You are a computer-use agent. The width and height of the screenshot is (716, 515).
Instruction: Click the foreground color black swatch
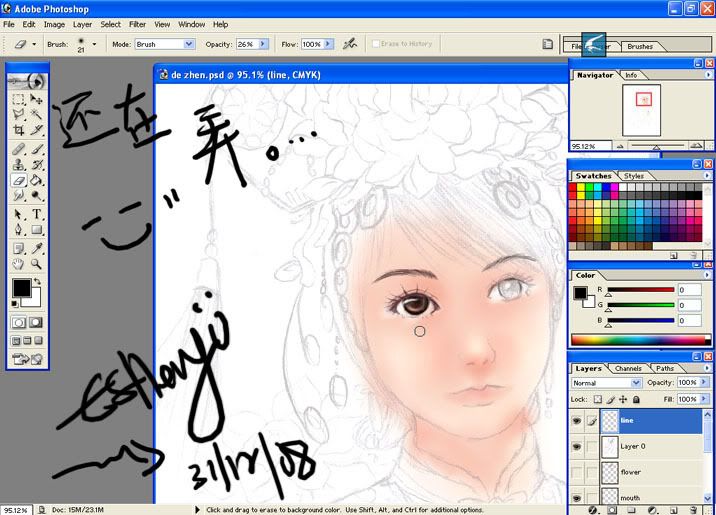pos(20,289)
